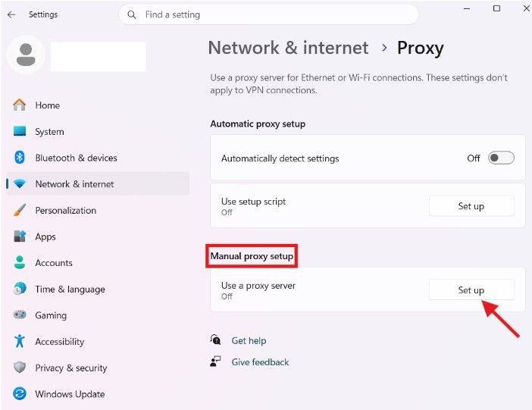Click the Time & language globe icon
The width and height of the screenshot is (532, 410).
pyautogui.click(x=20, y=289)
